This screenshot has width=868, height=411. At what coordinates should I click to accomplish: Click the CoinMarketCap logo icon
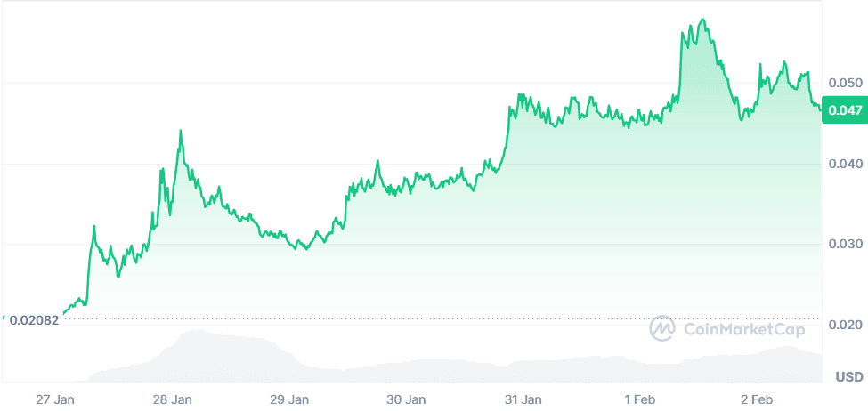click(x=663, y=329)
